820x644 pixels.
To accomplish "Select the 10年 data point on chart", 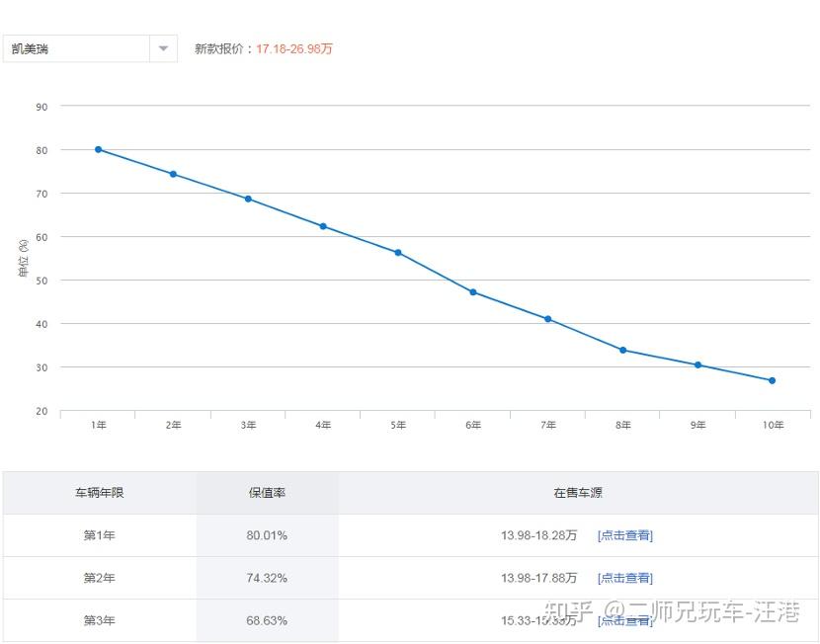I will (773, 380).
